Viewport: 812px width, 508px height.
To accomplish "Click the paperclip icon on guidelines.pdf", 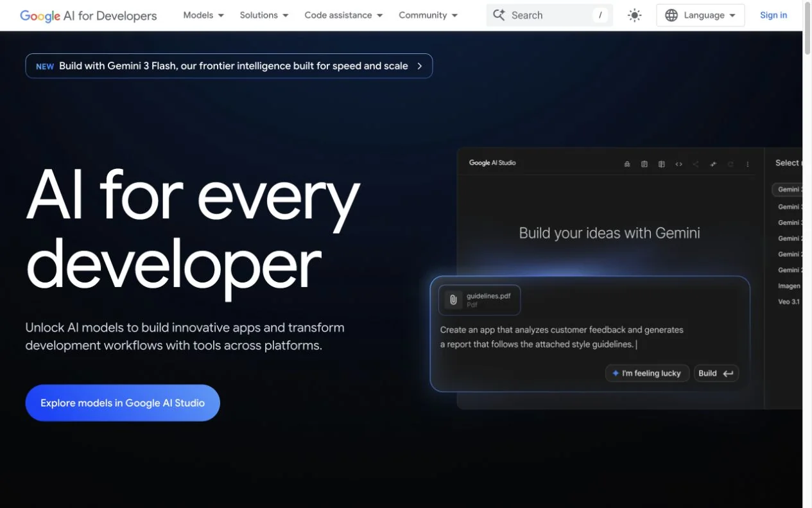I will [453, 300].
